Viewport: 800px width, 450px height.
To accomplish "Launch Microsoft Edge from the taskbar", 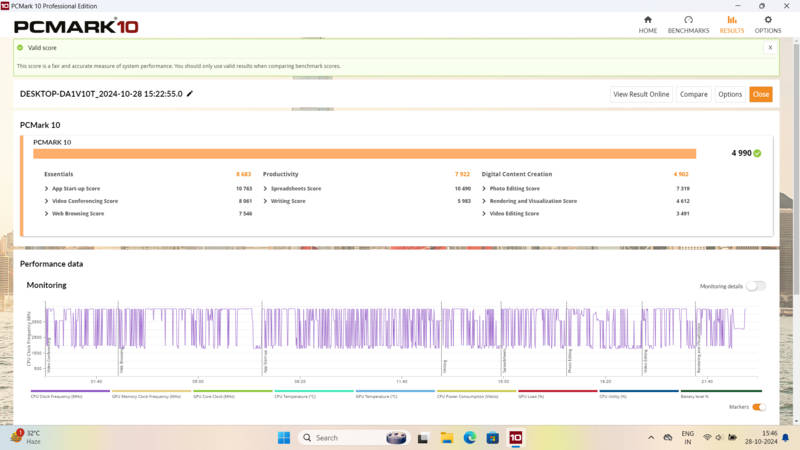I will coord(469,438).
